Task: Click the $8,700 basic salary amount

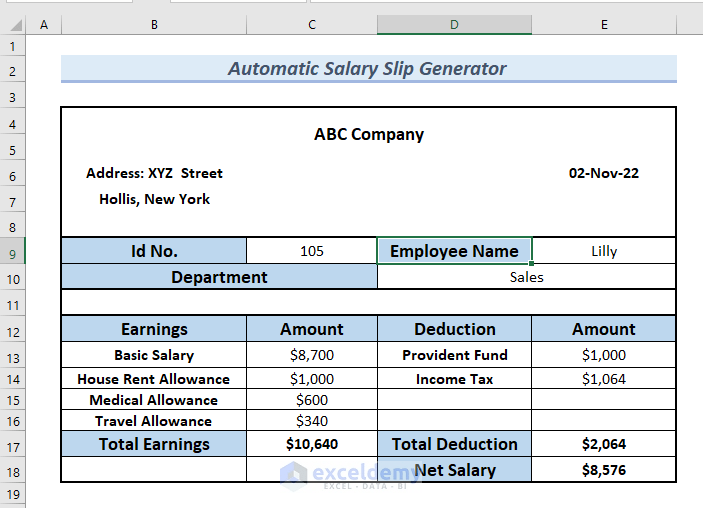Action: point(312,355)
